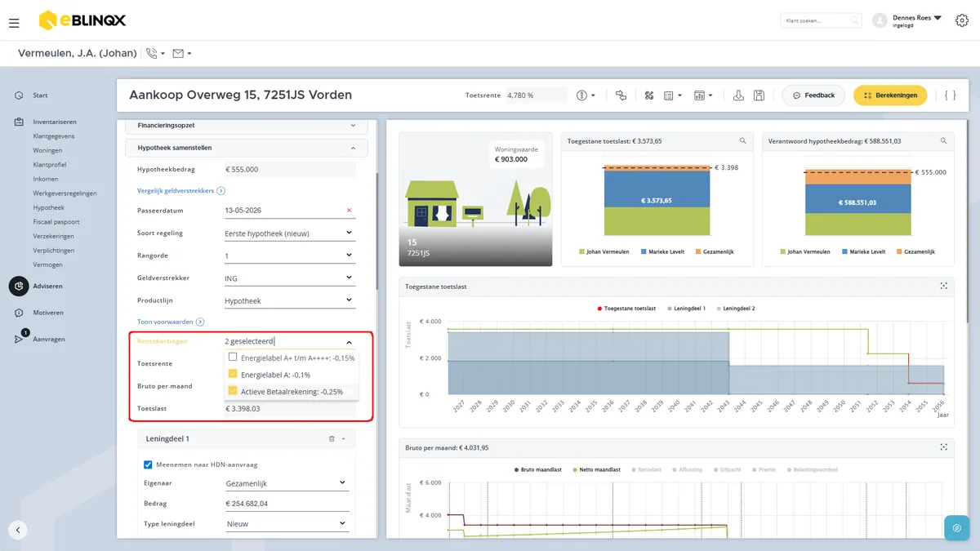The image size is (980, 551).
Task: Open Klantgegevens in the sidebar
Action: [x=54, y=136]
